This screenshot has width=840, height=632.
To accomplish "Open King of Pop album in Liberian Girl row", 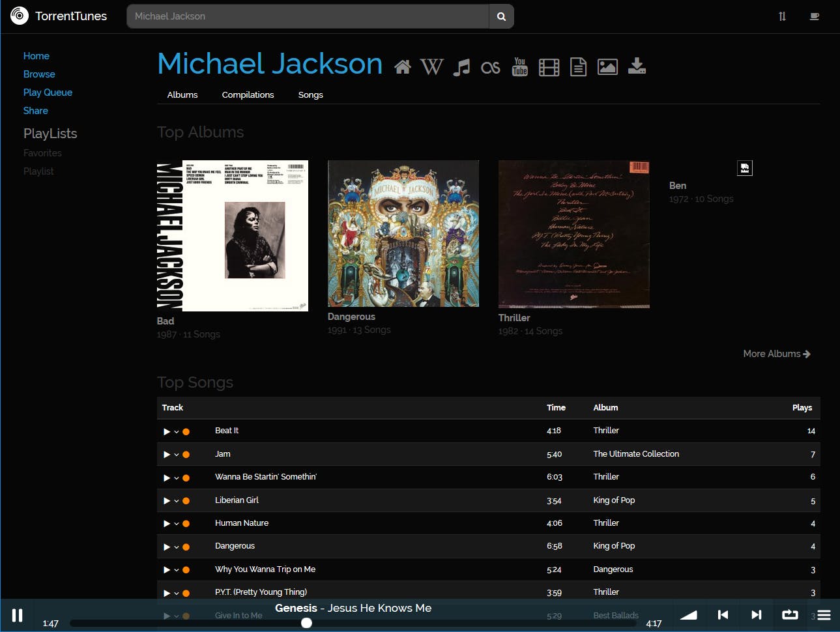I will [x=614, y=500].
